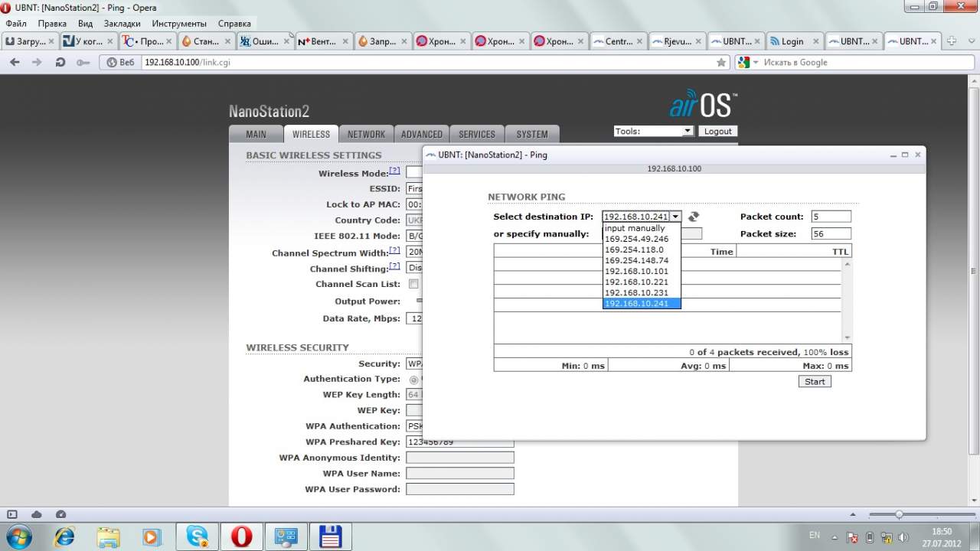Click the browser Forward arrow
The width and height of the screenshot is (980, 551).
pyautogui.click(x=37, y=62)
